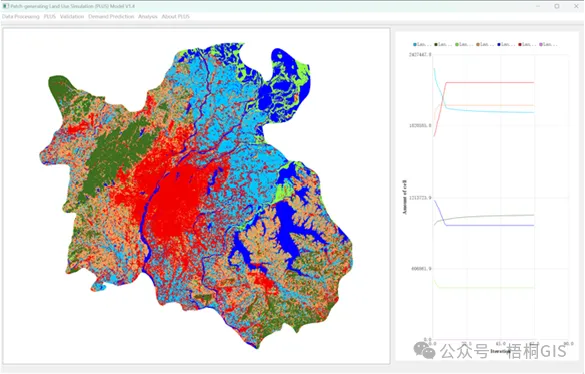585x374 pixels.
Task: Toggle the light green legend series marker
Action: [x=457, y=44]
